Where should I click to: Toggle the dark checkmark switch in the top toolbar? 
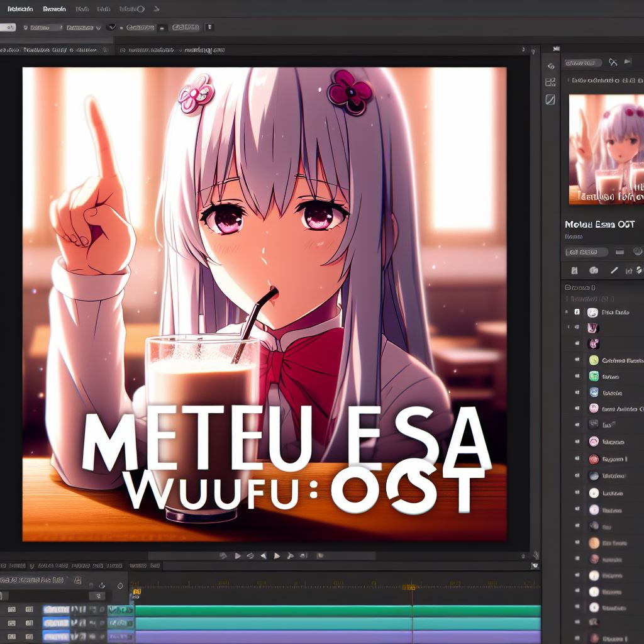(111, 27)
